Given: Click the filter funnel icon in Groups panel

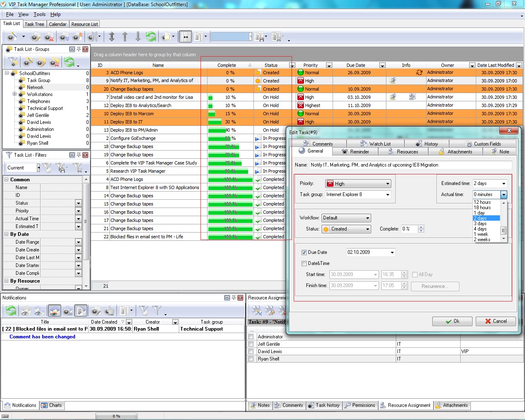Looking at the screenshot, I should coord(13,62).
